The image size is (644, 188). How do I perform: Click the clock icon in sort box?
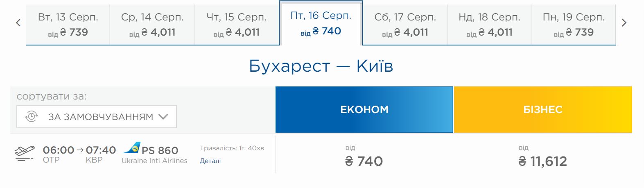tap(32, 117)
